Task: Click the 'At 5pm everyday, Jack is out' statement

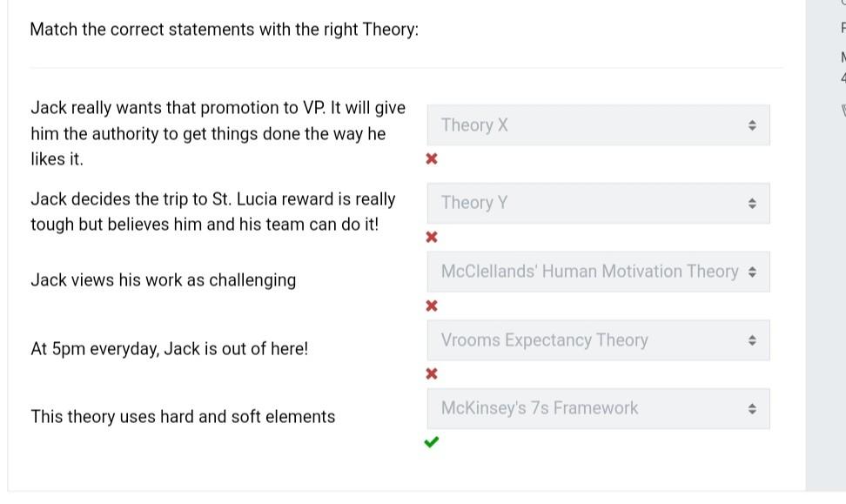Action: click(169, 348)
